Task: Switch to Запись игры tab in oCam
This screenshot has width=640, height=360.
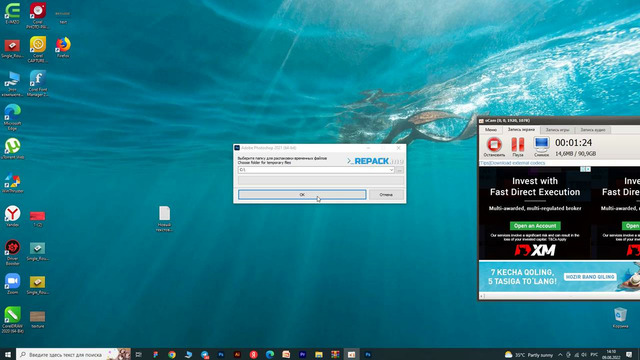Action: coord(557,130)
